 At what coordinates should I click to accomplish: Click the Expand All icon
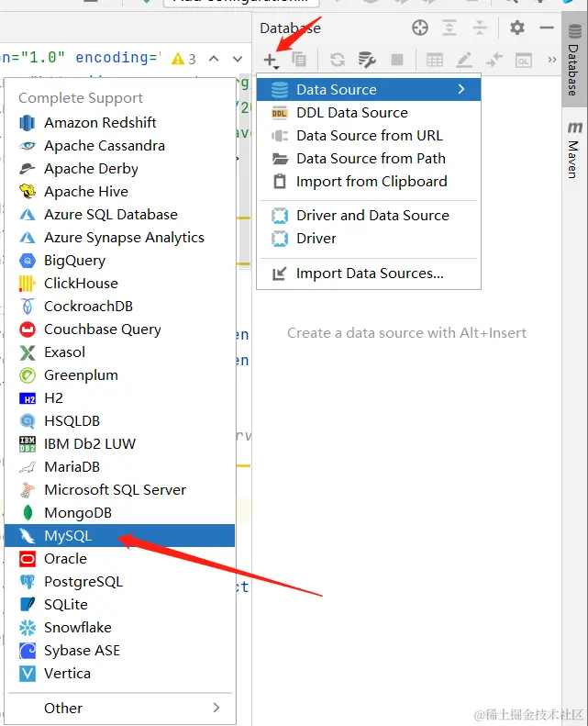coord(449,28)
